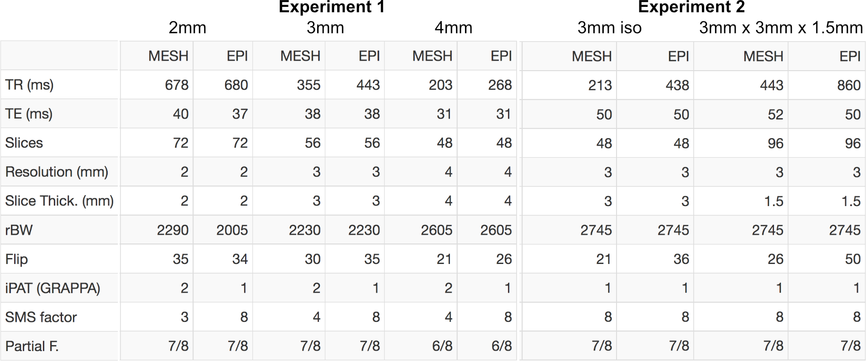Click the rBW row label

[x=19, y=230]
